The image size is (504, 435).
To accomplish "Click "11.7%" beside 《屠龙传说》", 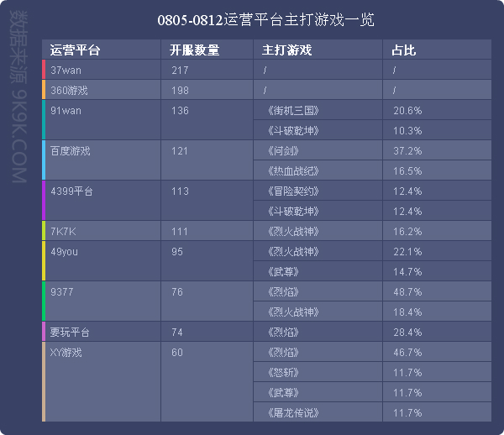I will [x=407, y=413].
